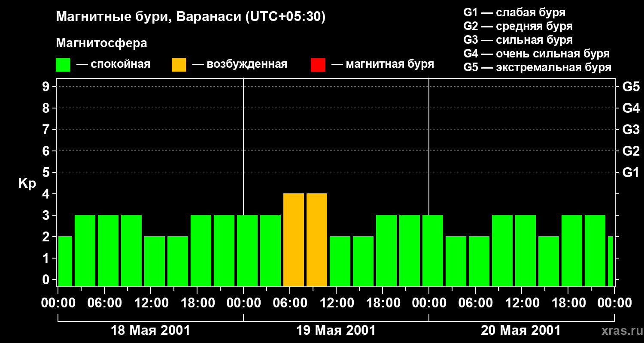The width and height of the screenshot is (644, 343).
Task: Click the 19 Мая 2001 date label
Action: tap(336, 330)
